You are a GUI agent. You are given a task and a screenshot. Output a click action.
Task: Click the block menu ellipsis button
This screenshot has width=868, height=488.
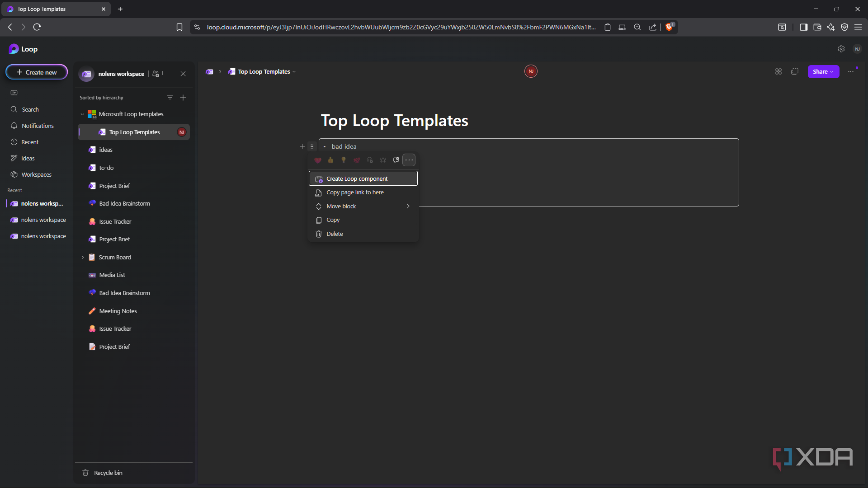[x=409, y=160]
